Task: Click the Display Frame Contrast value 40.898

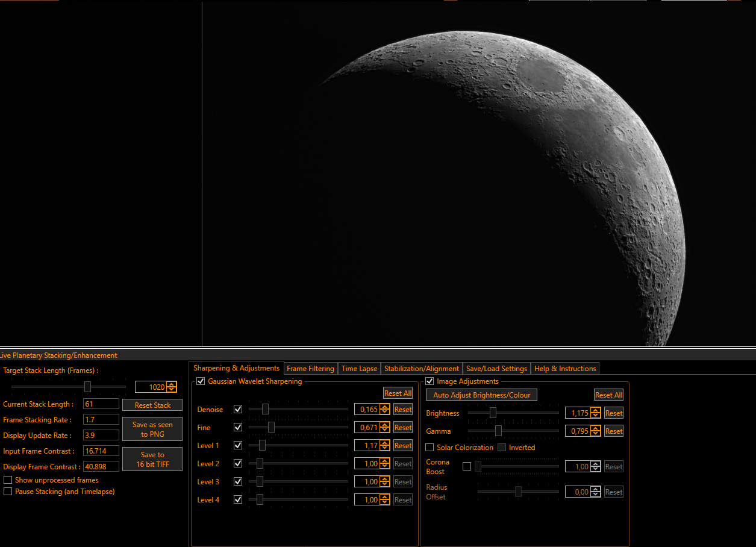Action: point(101,467)
